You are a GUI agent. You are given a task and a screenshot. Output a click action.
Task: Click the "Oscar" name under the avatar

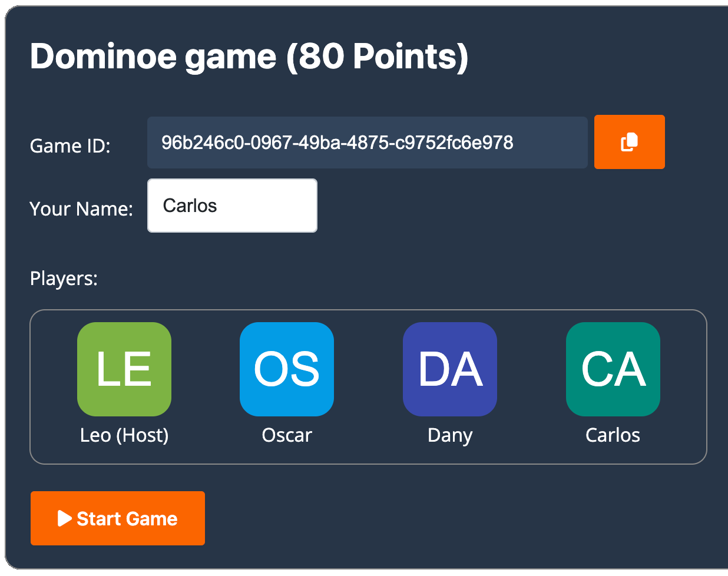pyautogui.click(x=287, y=435)
